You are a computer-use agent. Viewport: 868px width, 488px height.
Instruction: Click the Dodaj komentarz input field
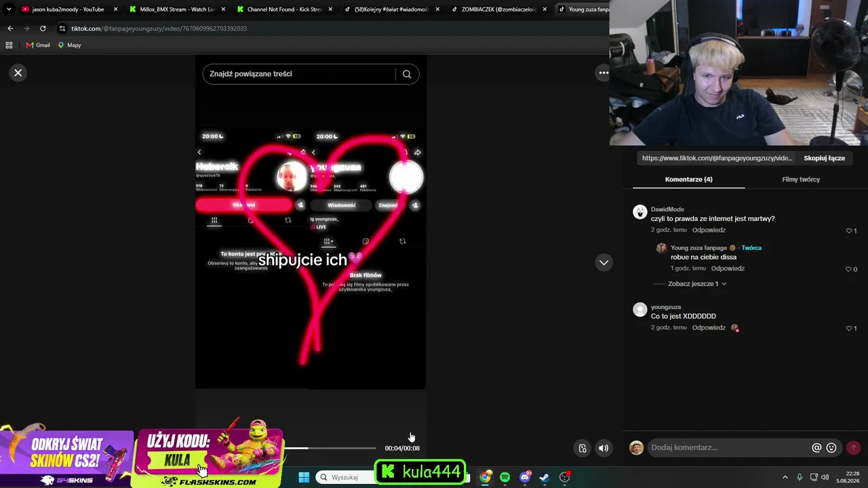[x=728, y=447]
